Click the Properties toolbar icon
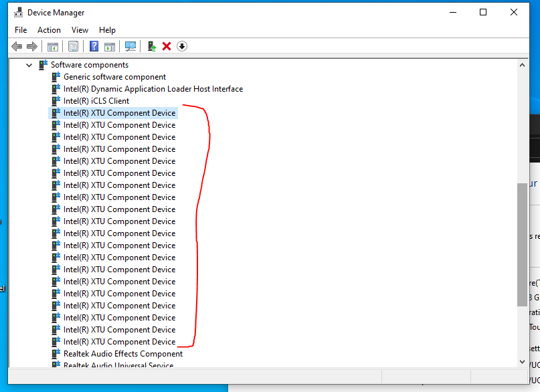 coord(73,46)
